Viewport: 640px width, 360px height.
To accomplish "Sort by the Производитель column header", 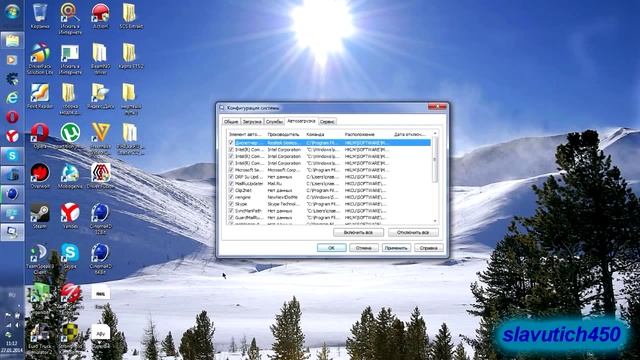I will point(285,134).
